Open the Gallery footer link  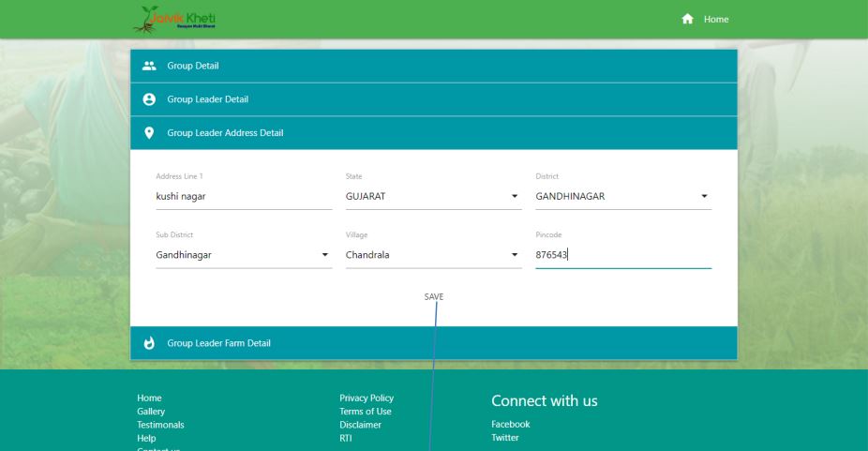pyautogui.click(x=150, y=412)
